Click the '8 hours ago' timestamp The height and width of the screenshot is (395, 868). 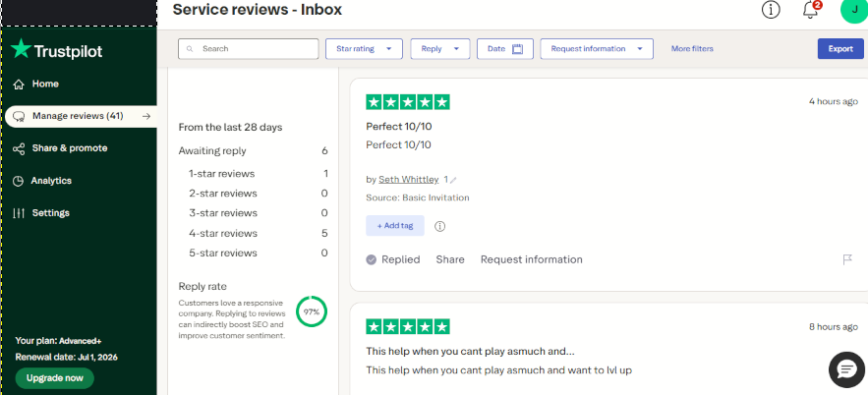tap(834, 327)
